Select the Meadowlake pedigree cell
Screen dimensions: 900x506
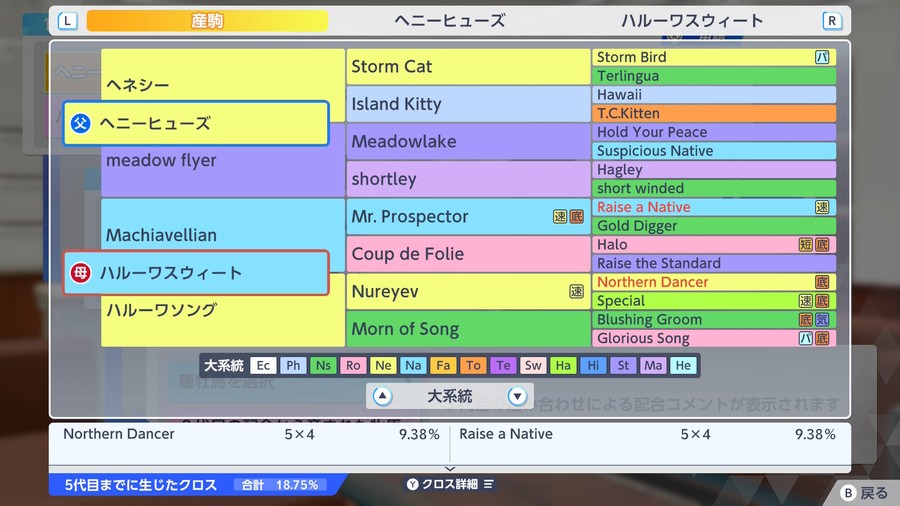tap(468, 142)
